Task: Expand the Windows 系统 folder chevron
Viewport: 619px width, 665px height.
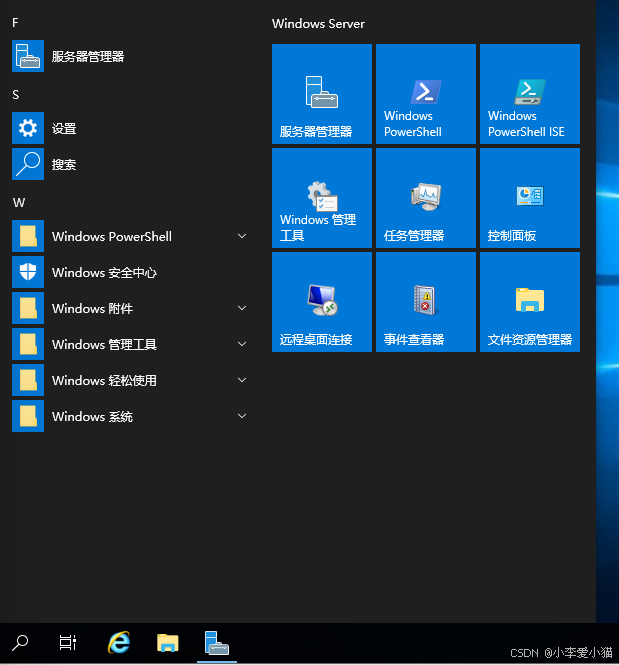Action: point(242,416)
